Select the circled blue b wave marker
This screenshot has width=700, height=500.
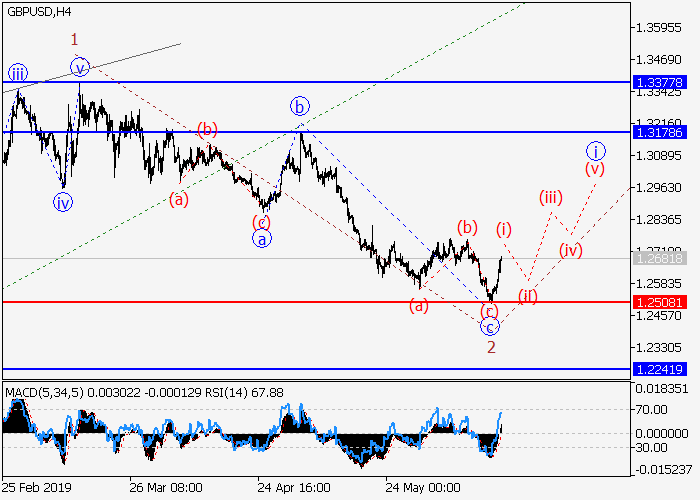299,105
